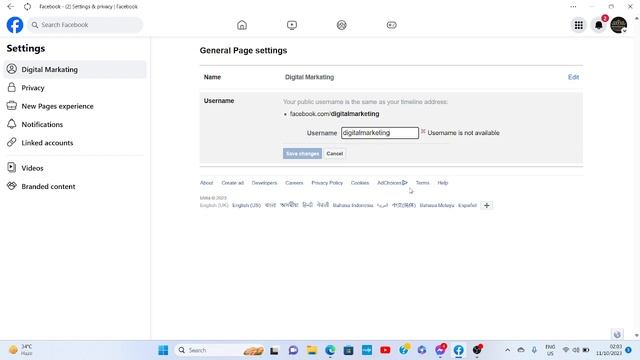Switch language to English (US)

247,205
